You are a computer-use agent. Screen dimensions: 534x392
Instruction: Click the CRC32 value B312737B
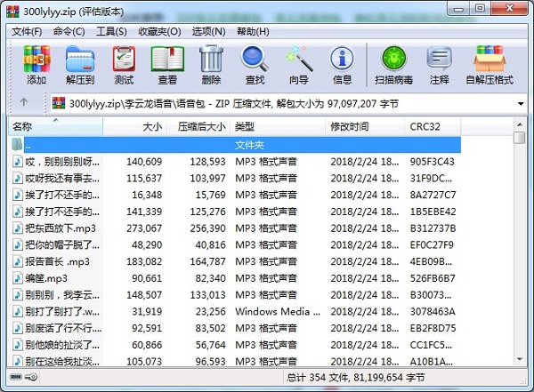[433, 228]
